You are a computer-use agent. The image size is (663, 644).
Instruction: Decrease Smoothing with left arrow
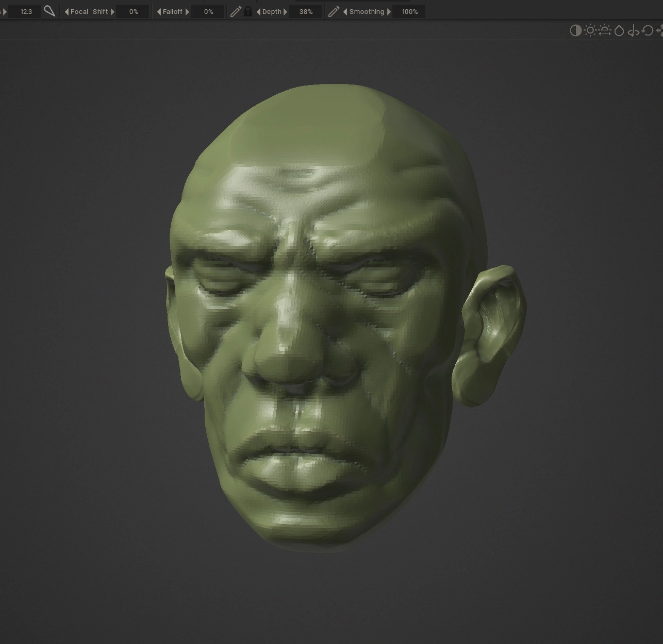[345, 11]
